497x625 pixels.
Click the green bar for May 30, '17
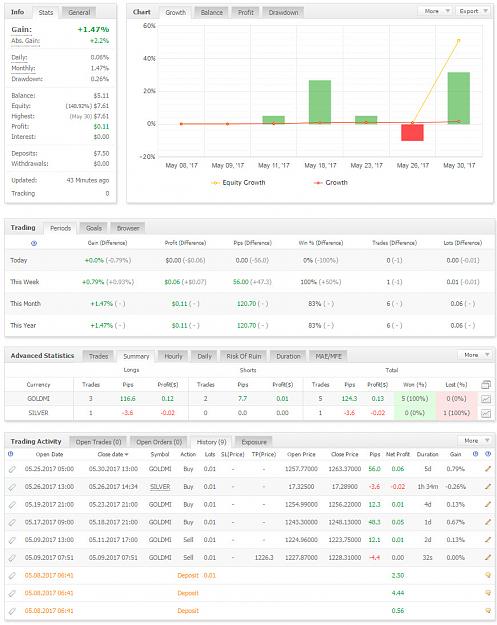[458, 98]
